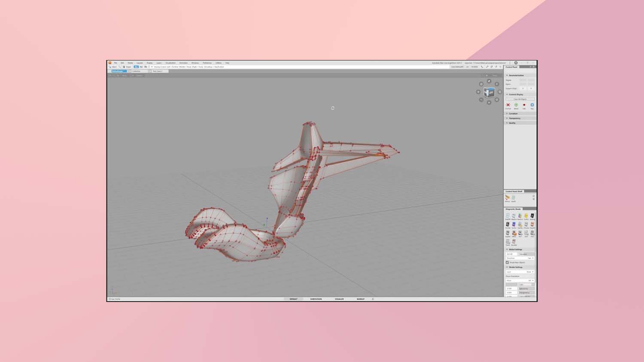Apply the RandCol diagnostic shader icon
Viewport: 644px width, 362px height.
519,216
